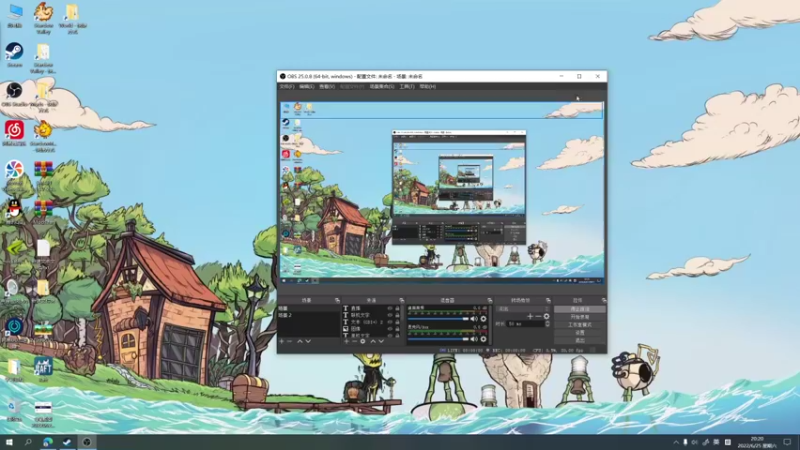Adjust the transition duration spinner arrows
The height and width of the screenshot is (450, 800).
coord(547,324)
